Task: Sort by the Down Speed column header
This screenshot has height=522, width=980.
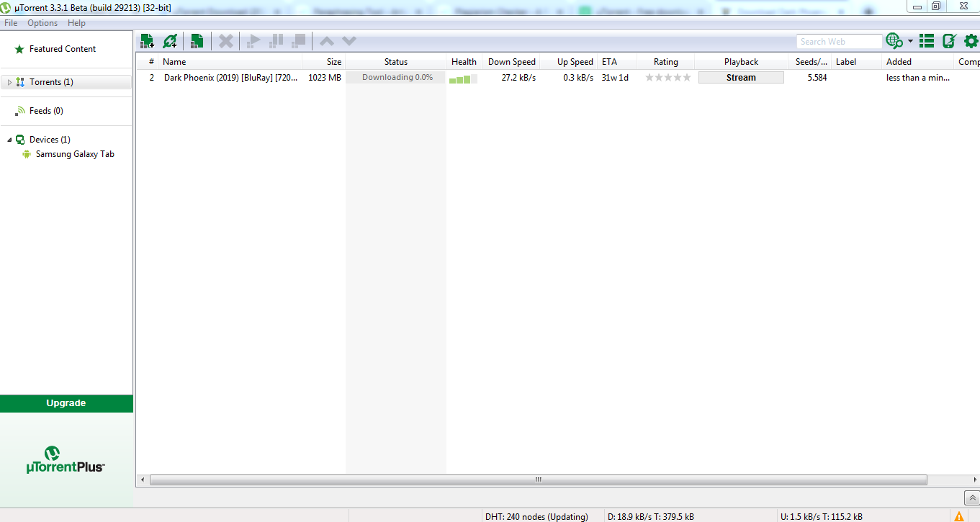Action: [x=511, y=62]
